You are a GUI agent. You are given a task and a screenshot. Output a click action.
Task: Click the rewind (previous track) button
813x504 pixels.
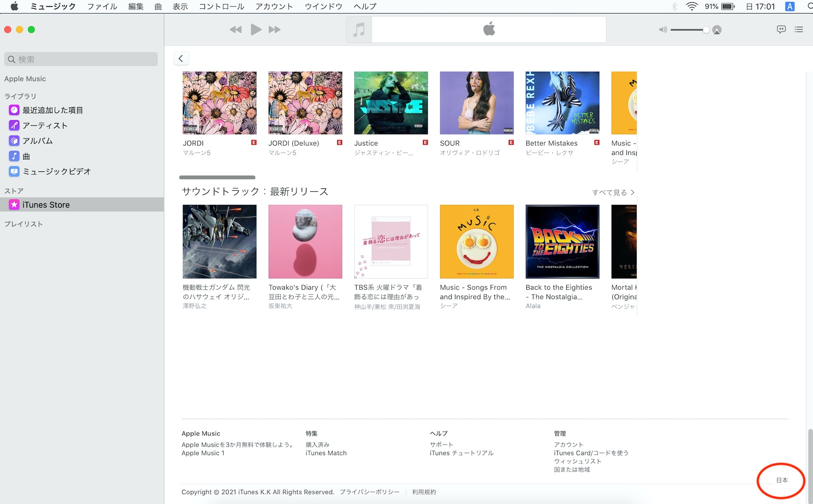235,30
